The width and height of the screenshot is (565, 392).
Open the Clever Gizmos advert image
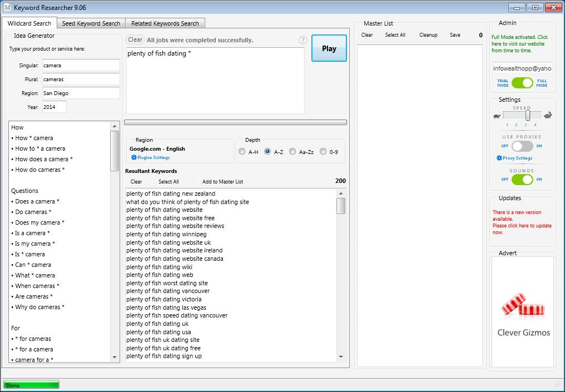click(x=523, y=312)
